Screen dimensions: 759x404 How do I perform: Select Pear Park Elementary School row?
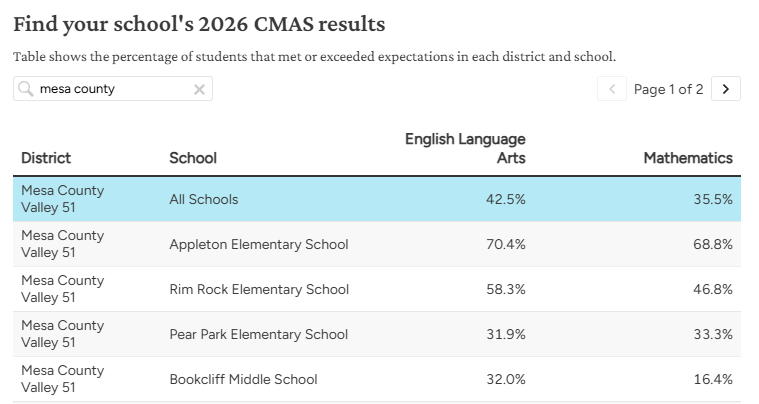377,334
